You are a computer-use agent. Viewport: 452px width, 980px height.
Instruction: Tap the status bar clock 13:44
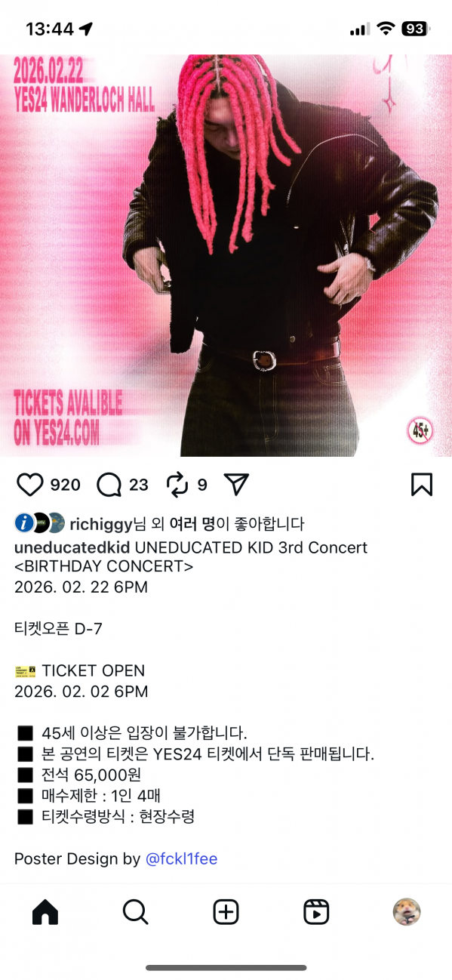tap(50, 29)
